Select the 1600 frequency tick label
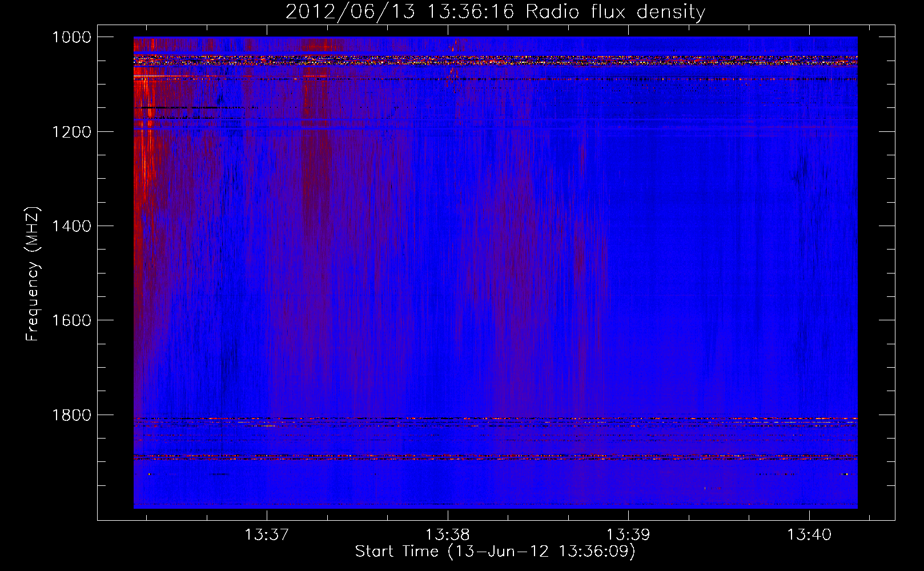The width and height of the screenshot is (924, 571). coord(71,320)
